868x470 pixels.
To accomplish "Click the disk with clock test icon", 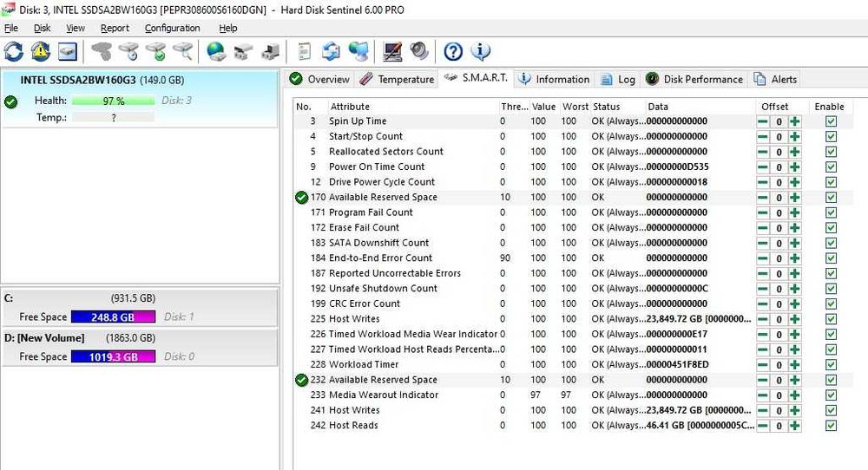I will tap(129, 51).
